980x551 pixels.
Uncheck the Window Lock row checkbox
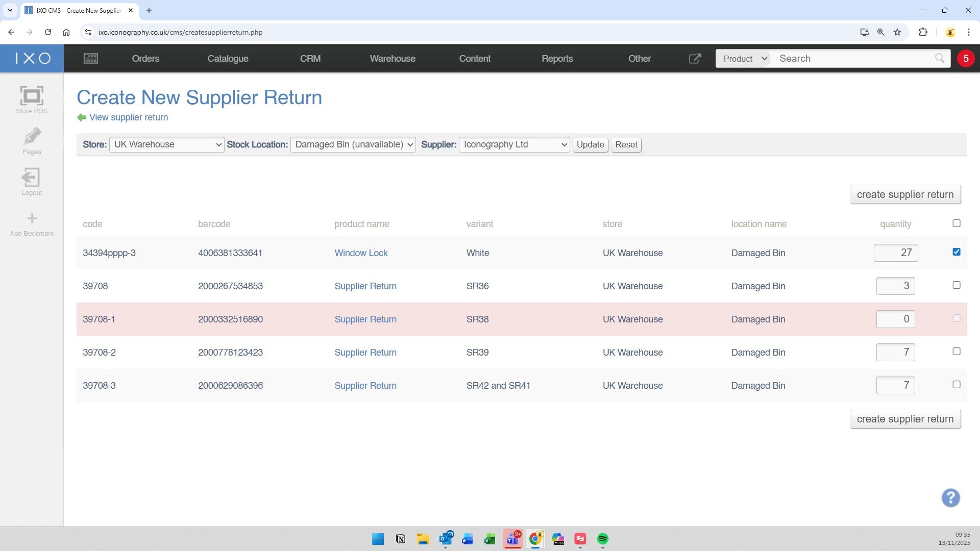[x=957, y=252]
